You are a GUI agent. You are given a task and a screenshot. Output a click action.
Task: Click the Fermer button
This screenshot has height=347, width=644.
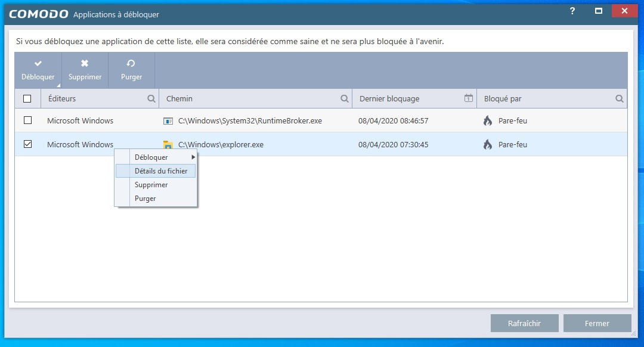pyautogui.click(x=597, y=323)
